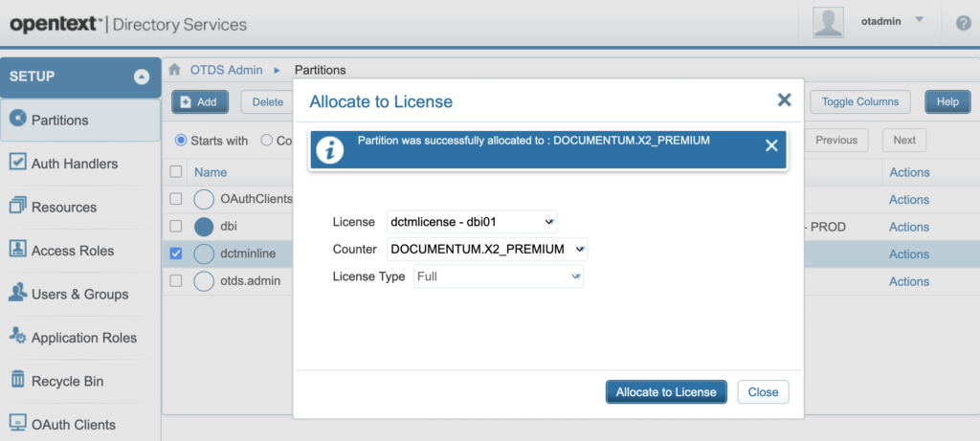The width and height of the screenshot is (980, 441).
Task: Click the Auth Handlers checkmark icon
Action: 16,163
